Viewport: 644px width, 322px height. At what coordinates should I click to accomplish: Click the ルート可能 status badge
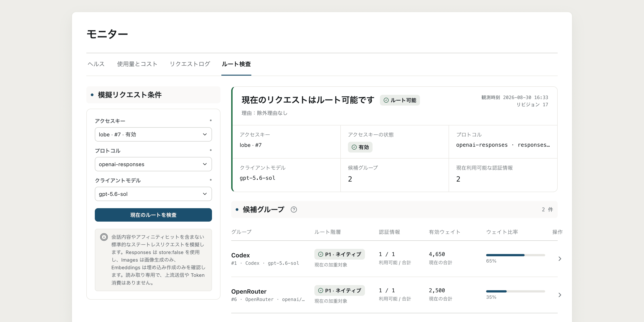coord(400,100)
